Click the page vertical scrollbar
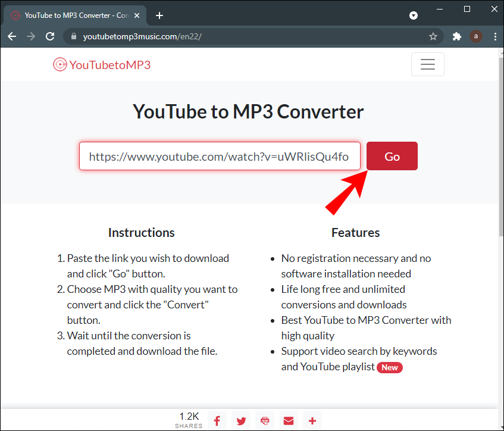504x431 pixels. tap(501, 148)
